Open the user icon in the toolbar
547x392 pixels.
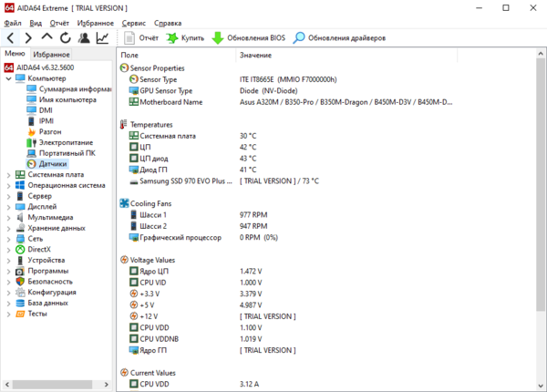point(84,37)
